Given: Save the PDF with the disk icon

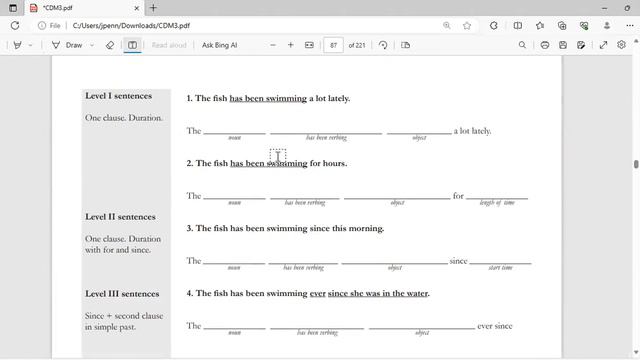Looking at the screenshot, I should 563,45.
